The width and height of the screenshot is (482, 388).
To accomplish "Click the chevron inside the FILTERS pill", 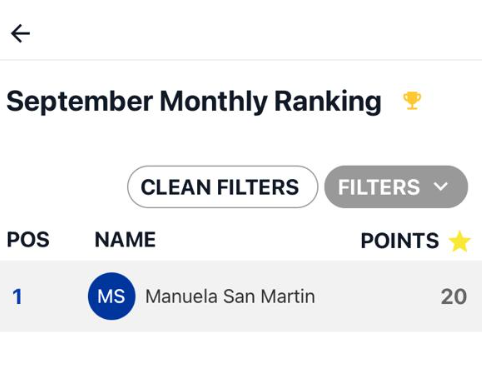I will click(441, 187).
